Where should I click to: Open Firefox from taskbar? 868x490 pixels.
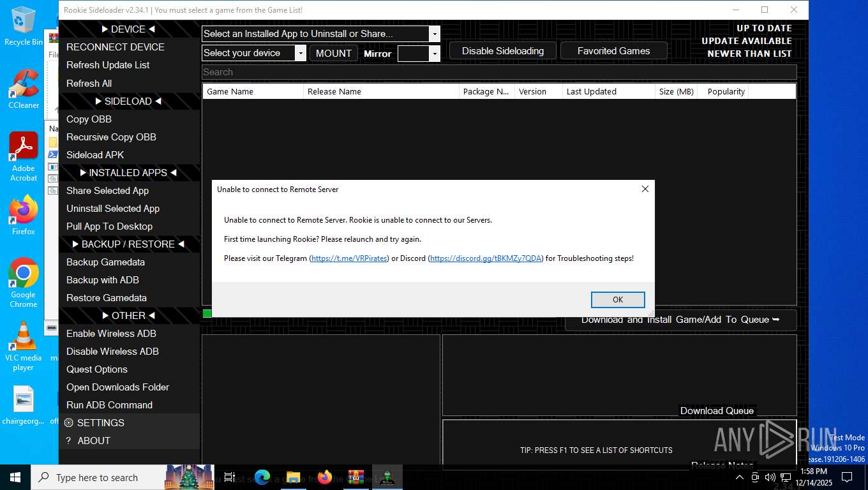324,477
